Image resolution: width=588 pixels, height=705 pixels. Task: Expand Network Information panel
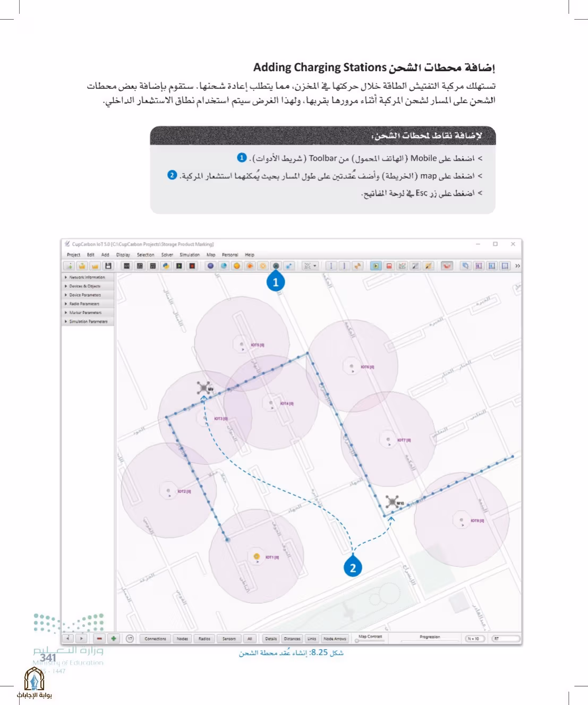click(x=88, y=277)
